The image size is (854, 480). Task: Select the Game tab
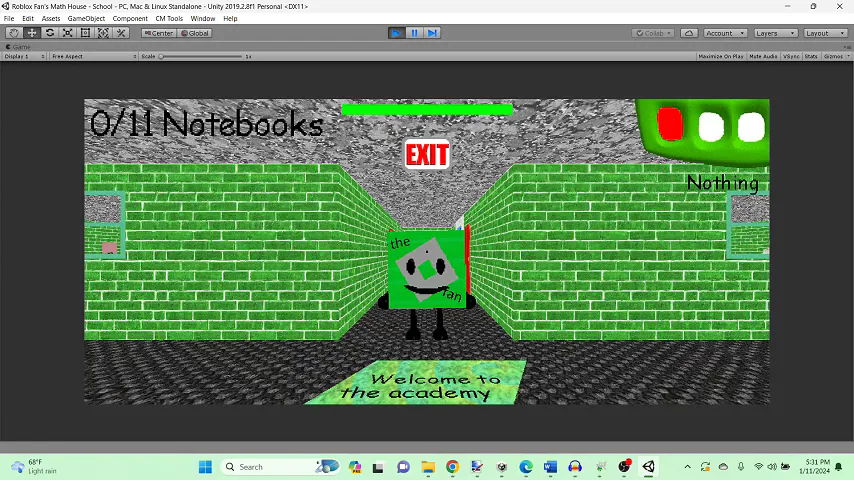(x=18, y=47)
